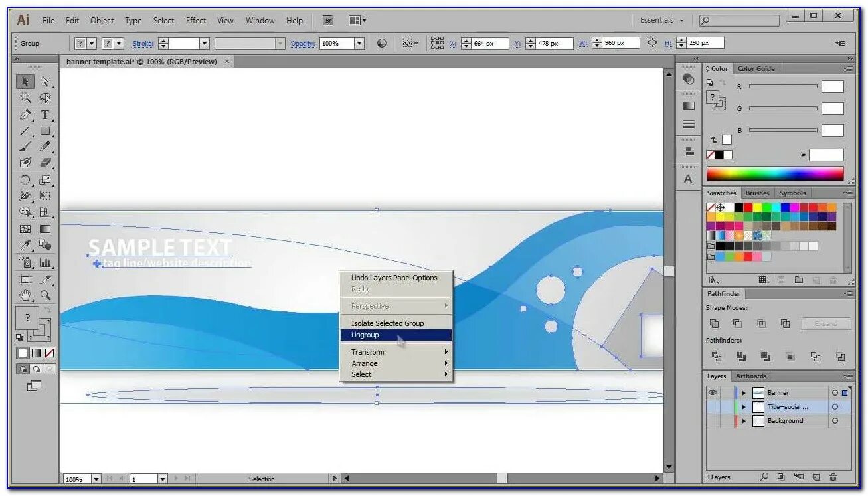This screenshot has height=496, width=868.
Task: Click the Opacity link in control bar
Action: click(x=303, y=43)
